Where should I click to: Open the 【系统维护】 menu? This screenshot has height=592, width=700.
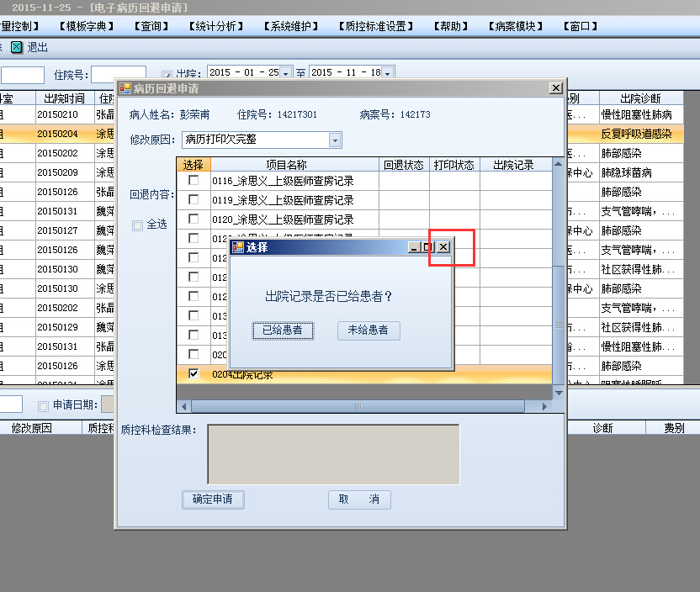point(290,26)
